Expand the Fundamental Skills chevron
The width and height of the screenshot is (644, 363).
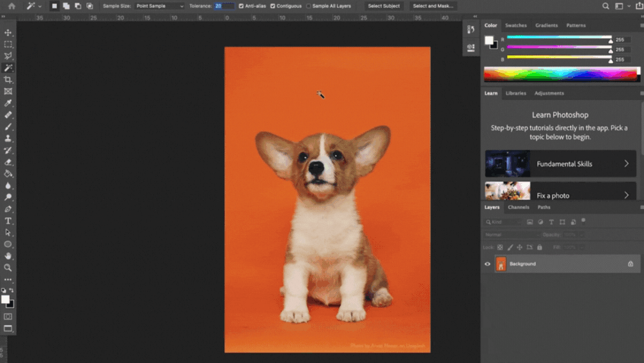pyautogui.click(x=627, y=164)
